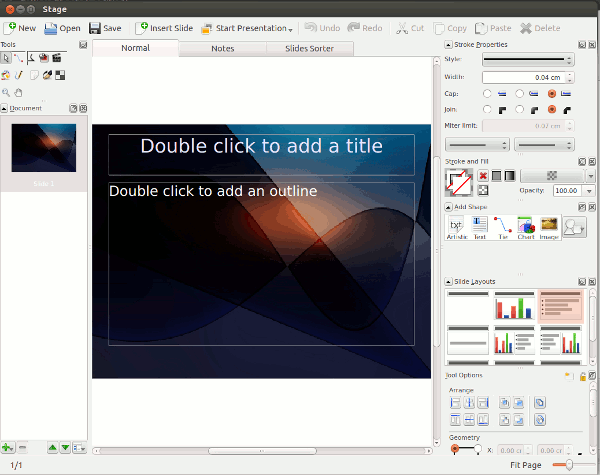Switch to the Slides Sorter tab
The height and width of the screenshot is (475, 600).
click(x=310, y=48)
